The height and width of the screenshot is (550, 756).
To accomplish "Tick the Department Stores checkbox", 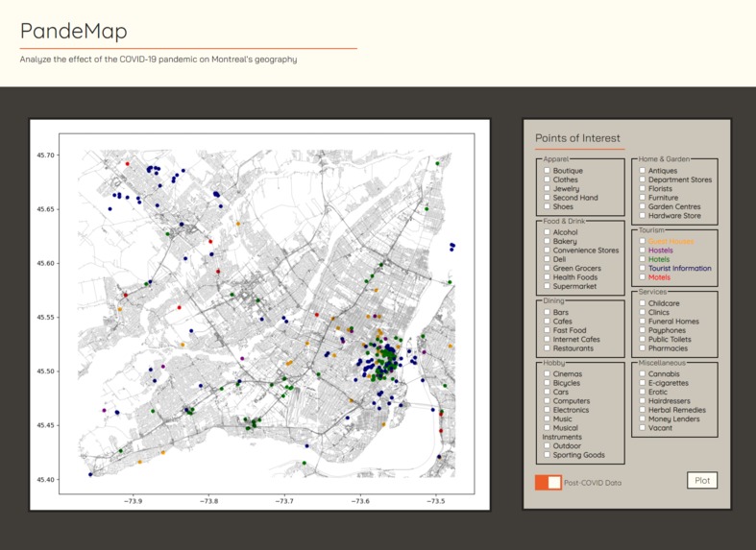I will pyautogui.click(x=643, y=179).
